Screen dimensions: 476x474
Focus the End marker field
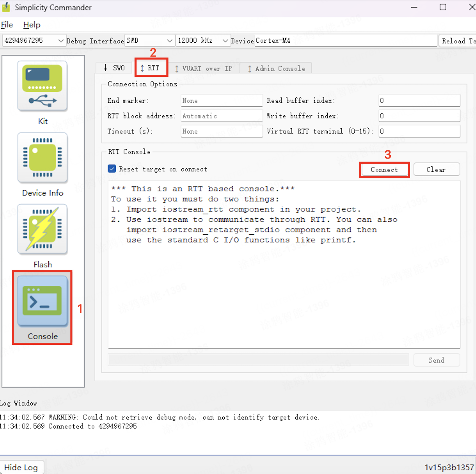point(222,101)
